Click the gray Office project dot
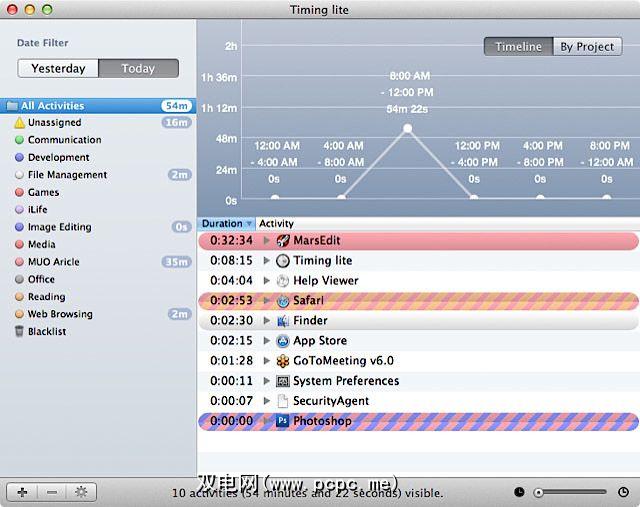The width and height of the screenshot is (640, 507). (x=19, y=279)
